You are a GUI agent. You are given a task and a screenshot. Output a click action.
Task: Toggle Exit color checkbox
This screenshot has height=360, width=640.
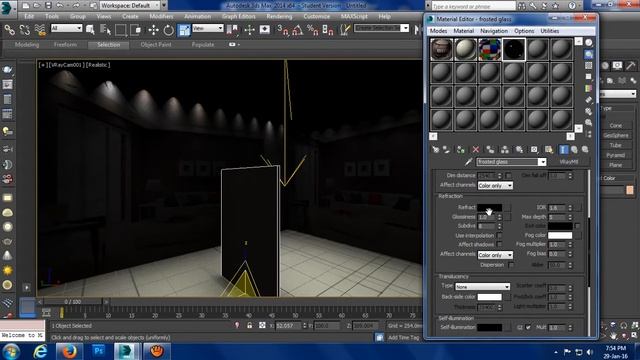577,226
